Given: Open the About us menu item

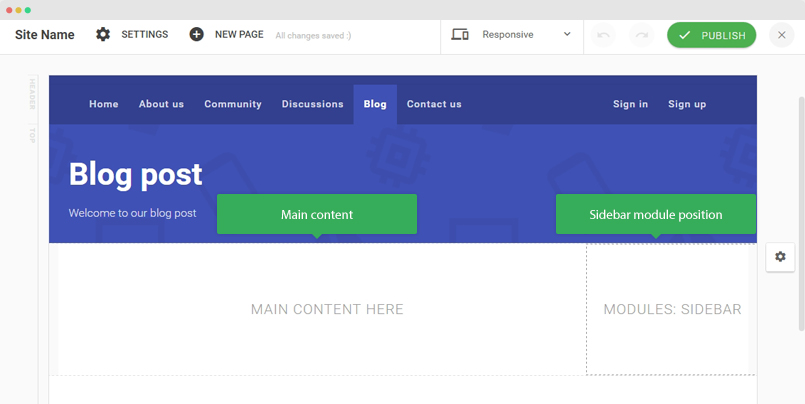Looking at the screenshot, I should tap(161, 104).
